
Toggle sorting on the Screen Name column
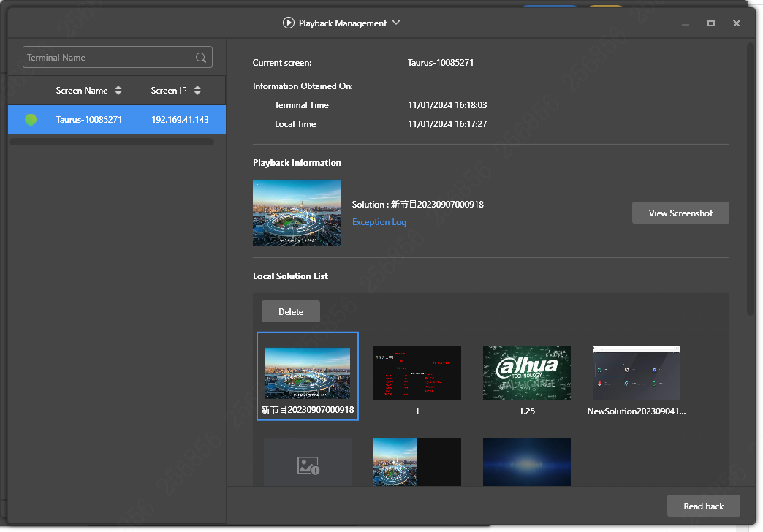click(118, 90)
